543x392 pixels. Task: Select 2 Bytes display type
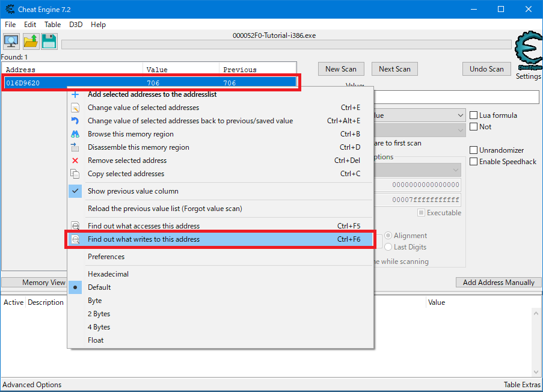click(220, 314)
